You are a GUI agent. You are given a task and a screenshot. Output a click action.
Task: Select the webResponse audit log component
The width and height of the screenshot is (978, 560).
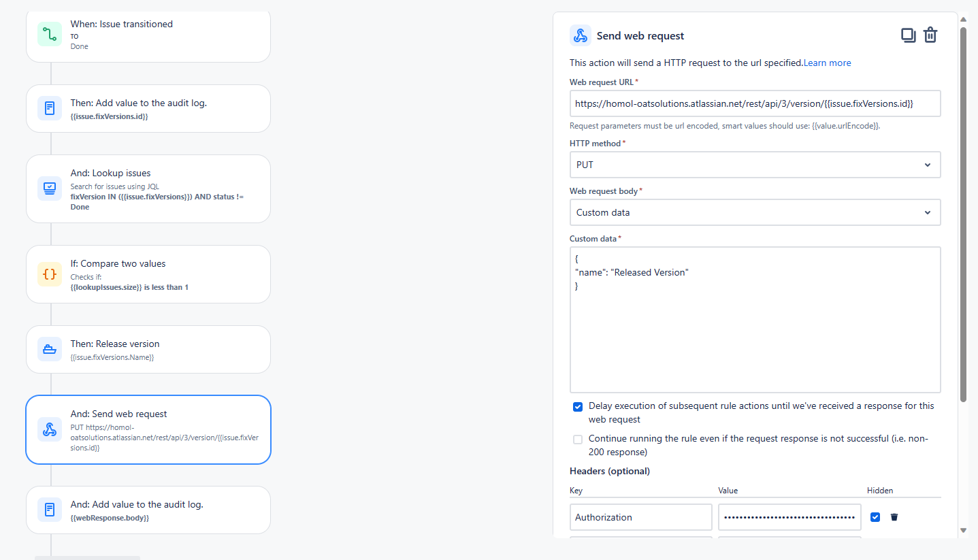148,509
